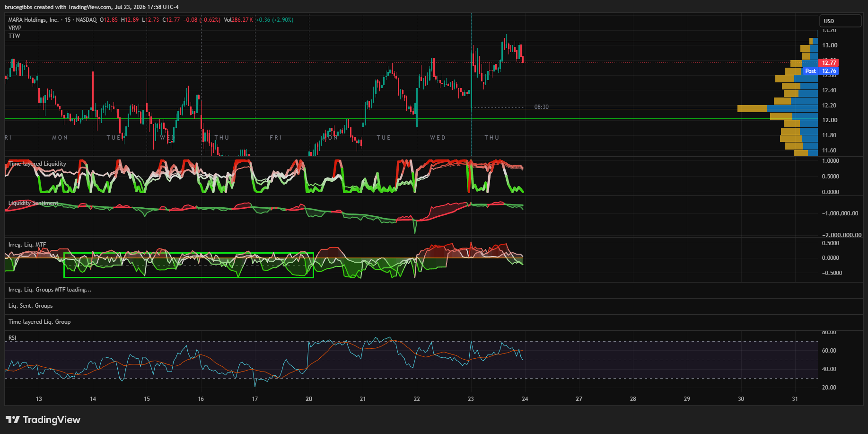Click the red 12.77 last price label
Viewport: 868px width, 434px height.
(x=829, y=62)
